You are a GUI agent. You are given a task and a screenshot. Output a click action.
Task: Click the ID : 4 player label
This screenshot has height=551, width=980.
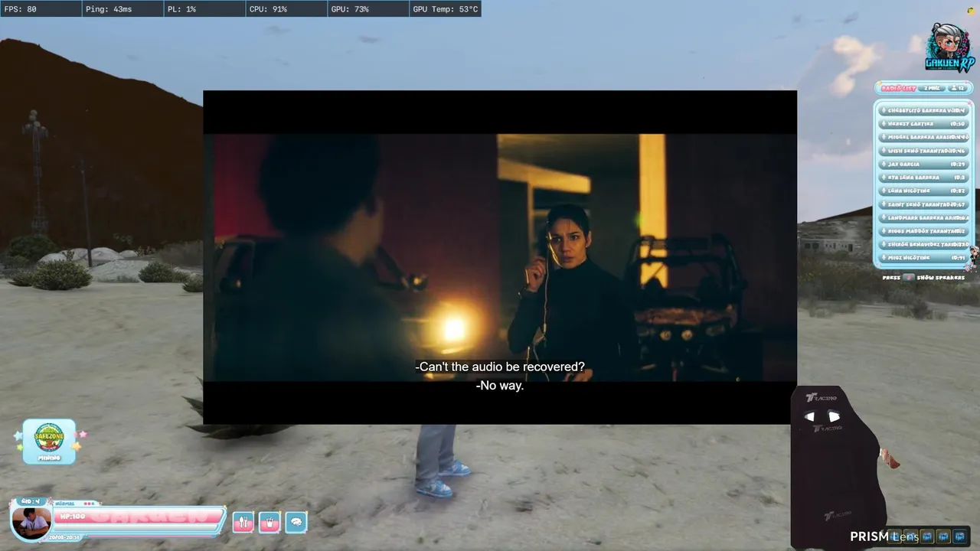tap(31, 501)
